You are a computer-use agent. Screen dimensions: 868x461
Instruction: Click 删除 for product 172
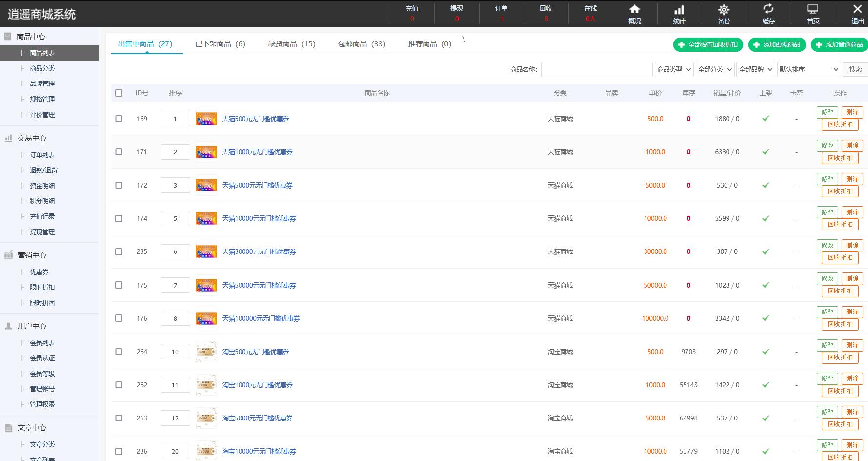point(852,179)
